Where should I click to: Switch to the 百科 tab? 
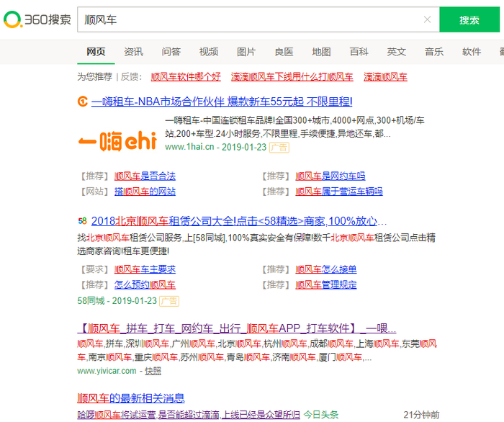click(x=359, y=52)
